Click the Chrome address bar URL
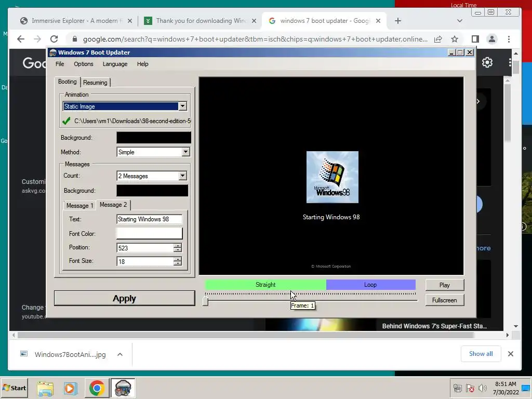The width and height of the screenshot is (532, 399). click(x=255, y=39)
